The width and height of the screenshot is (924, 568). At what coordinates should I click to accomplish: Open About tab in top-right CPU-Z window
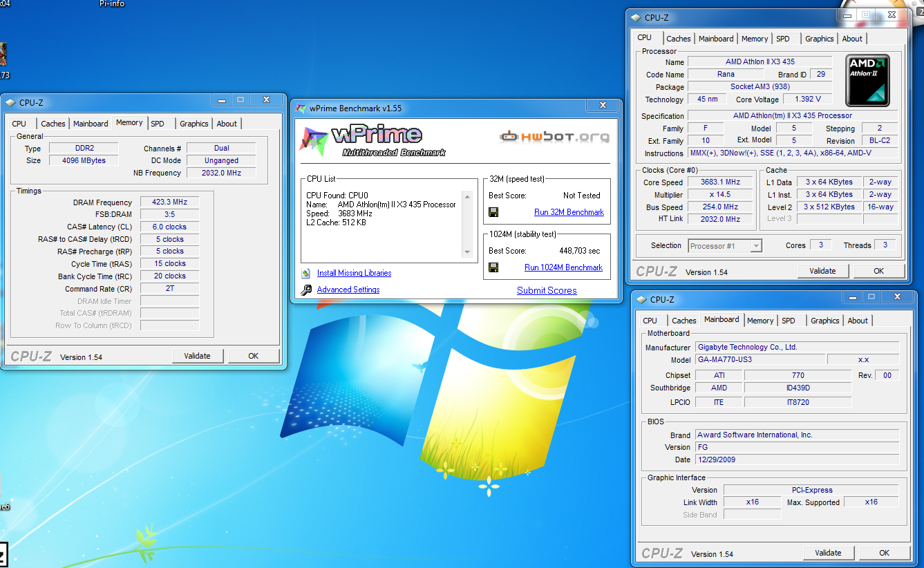point(852,39)
